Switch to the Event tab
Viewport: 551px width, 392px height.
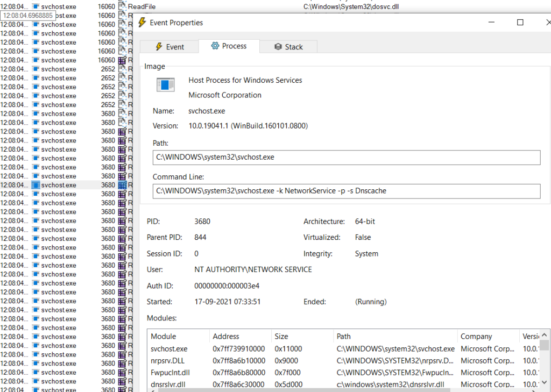coord(169,47)
